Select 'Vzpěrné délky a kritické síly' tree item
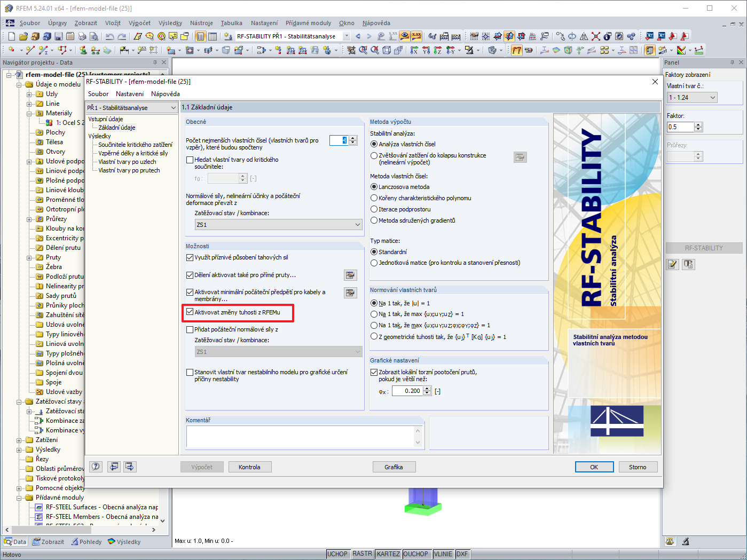747x560 pixels. point(133,153)
